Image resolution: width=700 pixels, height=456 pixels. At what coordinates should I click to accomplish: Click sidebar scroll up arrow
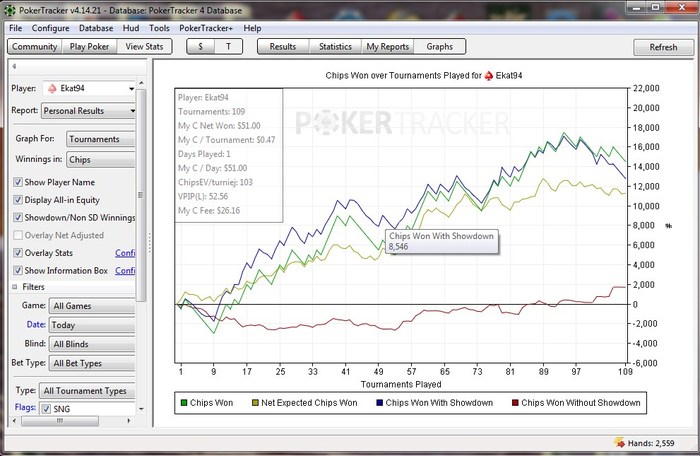pyautogui.click(x=141, y=83)
